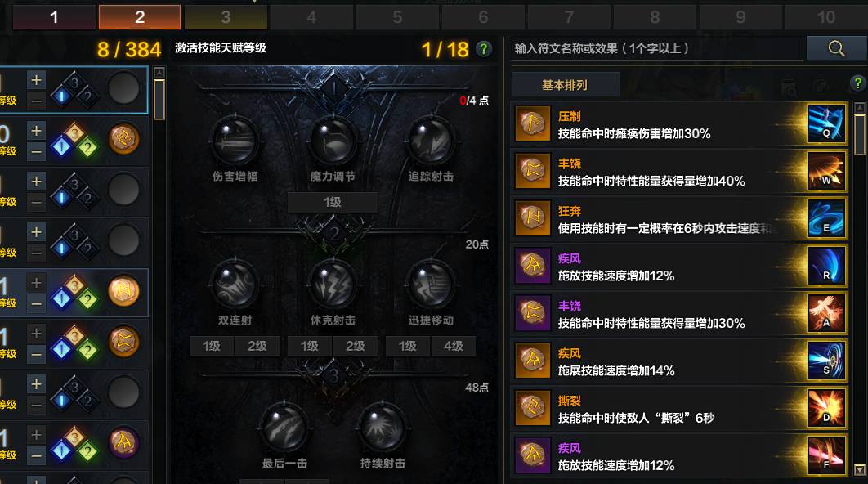Viewport: 868px width, 484px height.
Task: Click the 撕裂 rune D skill icon
Action: [x=826, y=408]
